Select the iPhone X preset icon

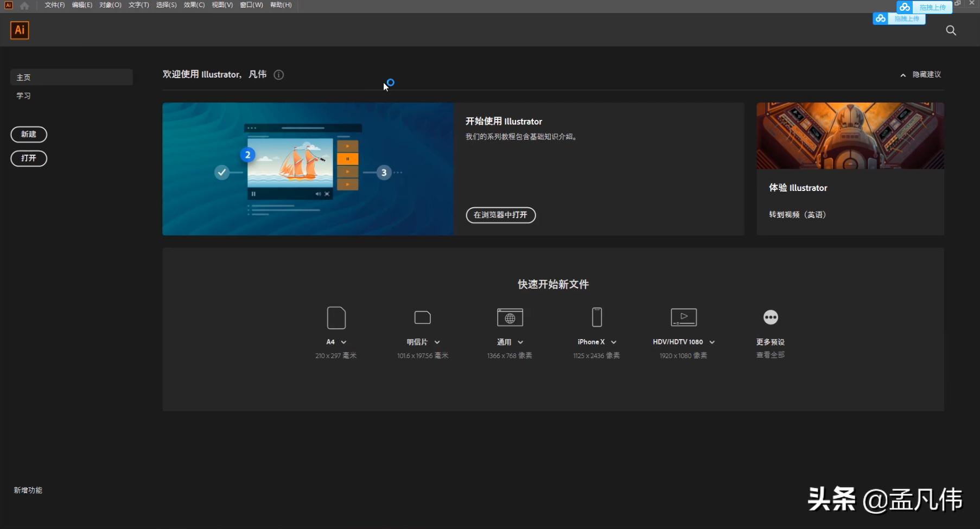click(x=596, y=317)
